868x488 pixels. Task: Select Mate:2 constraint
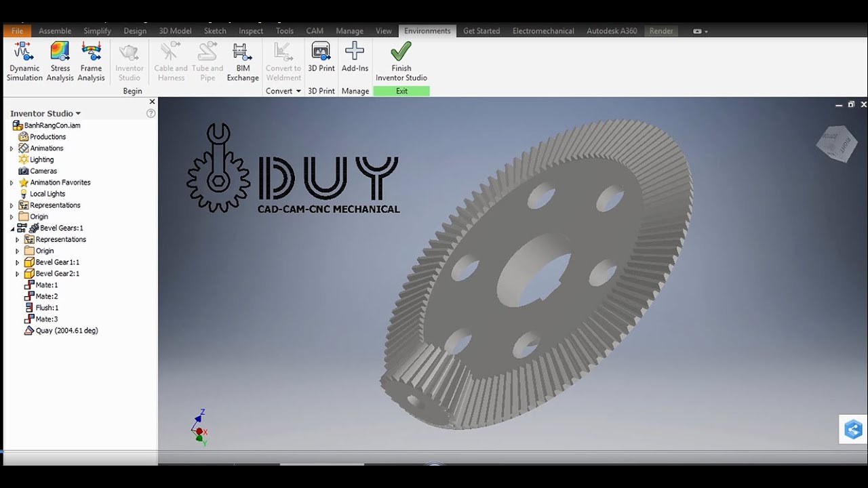pyautogui.click(x=41, y=296)
